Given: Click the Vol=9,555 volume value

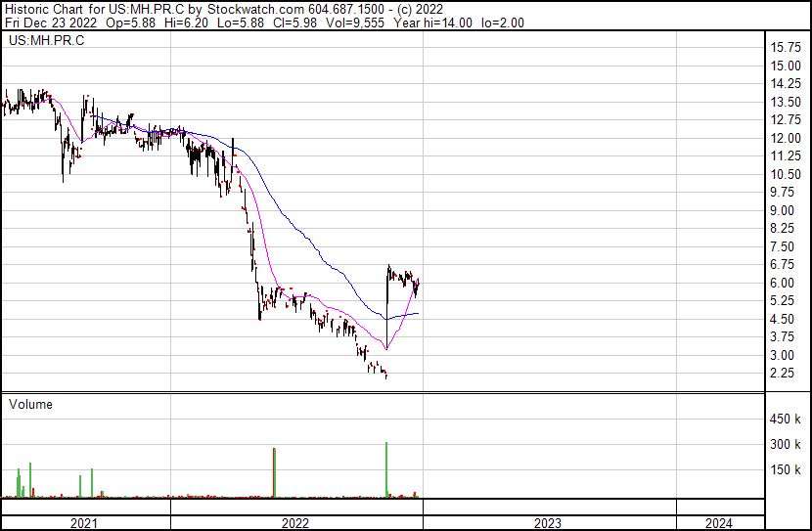Looking at the screenshot, I should click(x=355, y=23).
